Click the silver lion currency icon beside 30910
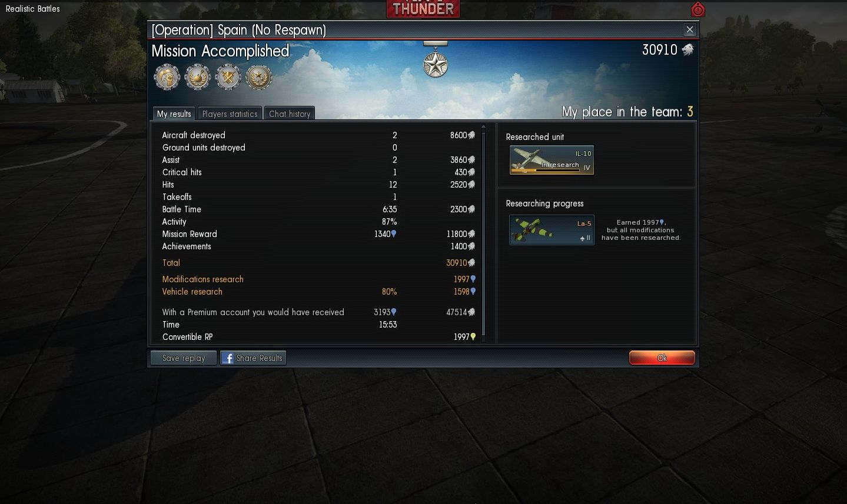Screen dimensions: 847x504 (x=687, y=50)
